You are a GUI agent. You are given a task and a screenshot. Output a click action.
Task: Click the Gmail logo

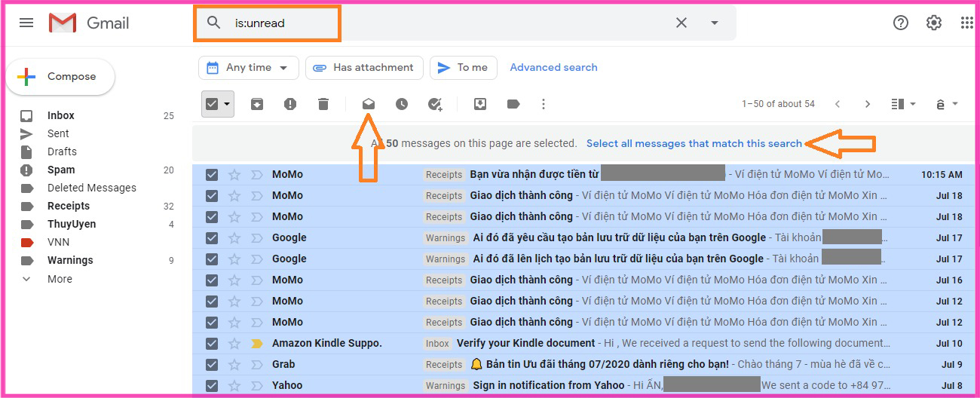[x=89, y=23]
